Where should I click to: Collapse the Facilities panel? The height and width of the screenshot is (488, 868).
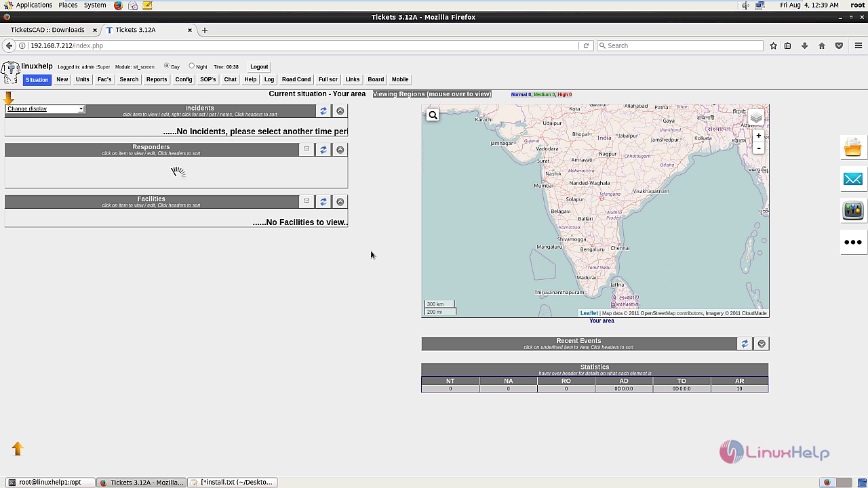coord(340,201)
